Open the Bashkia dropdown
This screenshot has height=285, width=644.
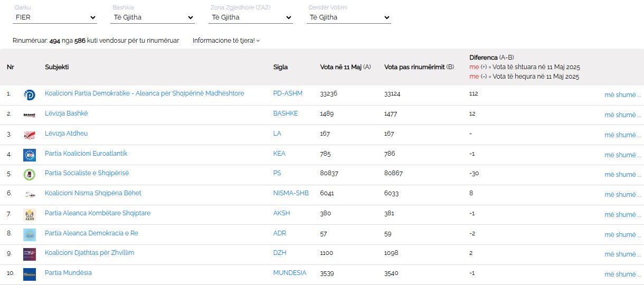point(153,17)
